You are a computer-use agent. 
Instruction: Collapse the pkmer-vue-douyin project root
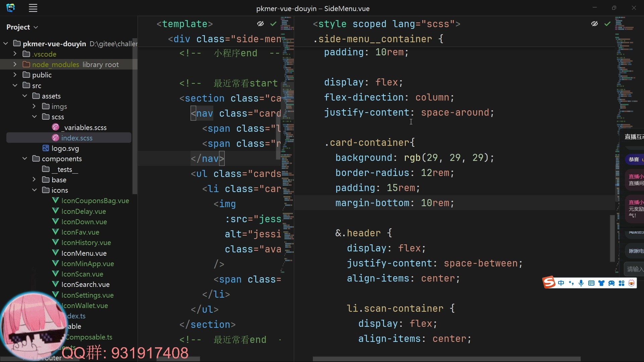pos(6,44)
